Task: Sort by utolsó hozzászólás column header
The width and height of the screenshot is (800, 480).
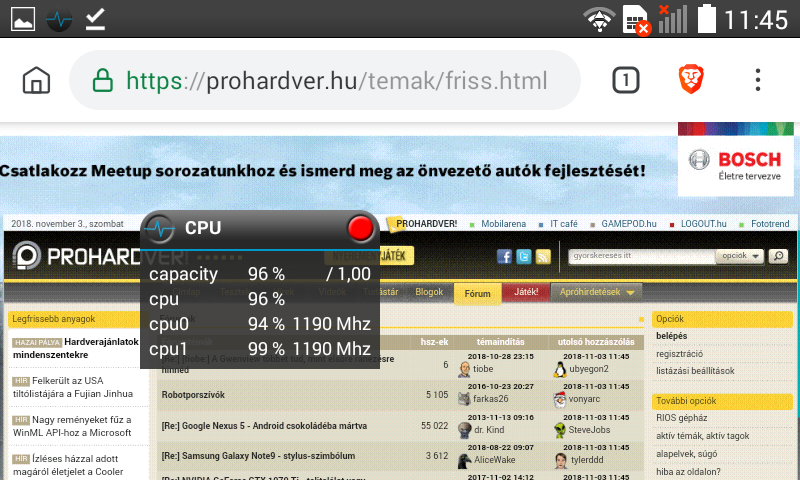Action: click(596, 342)
